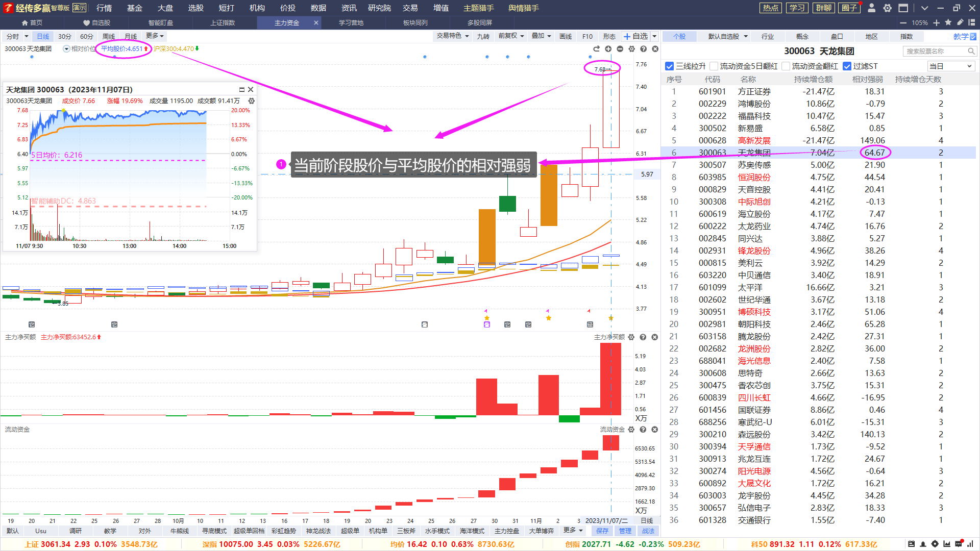
Task: Click the alert bell icon in status bar
Action: click(x=923, y=544)
